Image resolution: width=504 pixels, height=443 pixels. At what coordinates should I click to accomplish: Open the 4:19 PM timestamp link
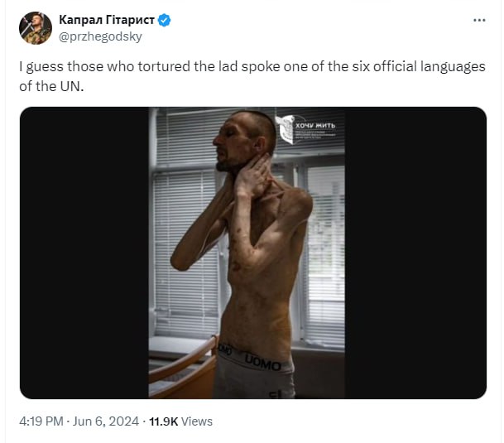(x=41, y=421)
